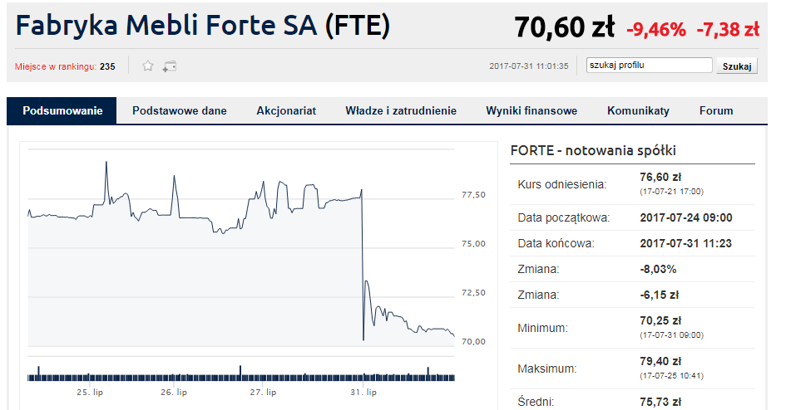
Task: Open the Komunikaty tab
Action: [x=638, y=111]
